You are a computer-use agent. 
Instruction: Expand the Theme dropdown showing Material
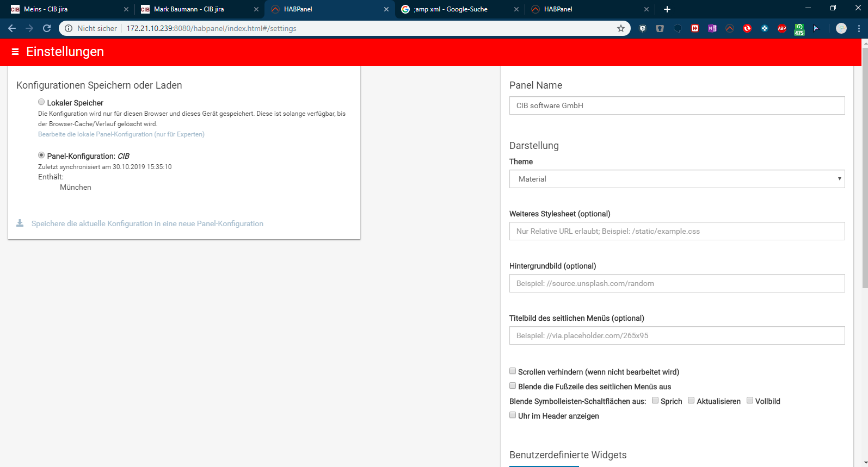click(676, 179)
